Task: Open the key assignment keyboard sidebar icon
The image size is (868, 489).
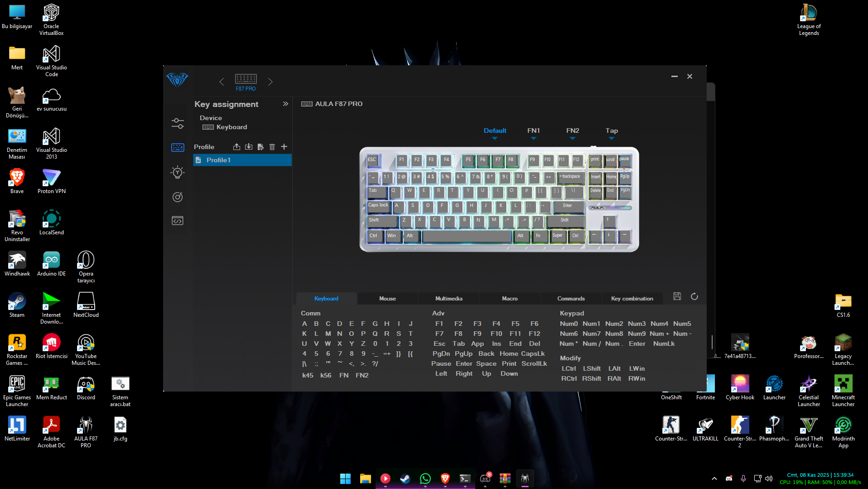Action: tap(178, 147)
